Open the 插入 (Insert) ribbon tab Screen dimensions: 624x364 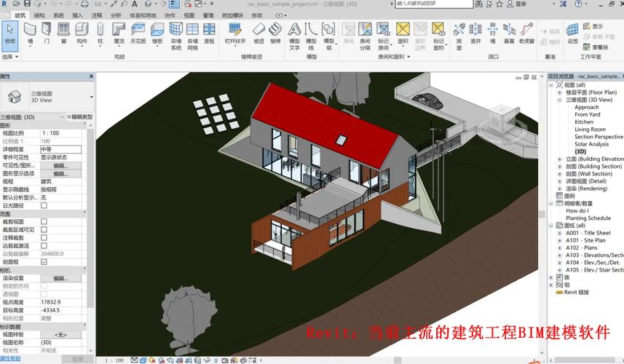[77, 15]
